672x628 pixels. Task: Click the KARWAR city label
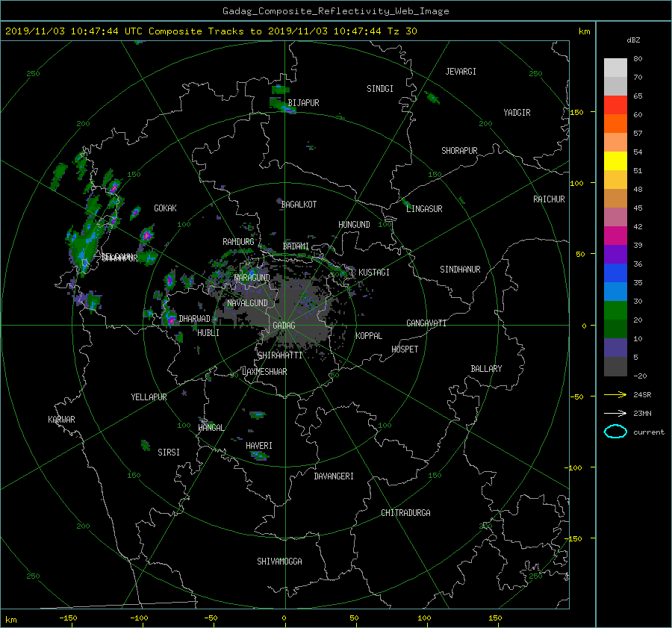point(61,419)
